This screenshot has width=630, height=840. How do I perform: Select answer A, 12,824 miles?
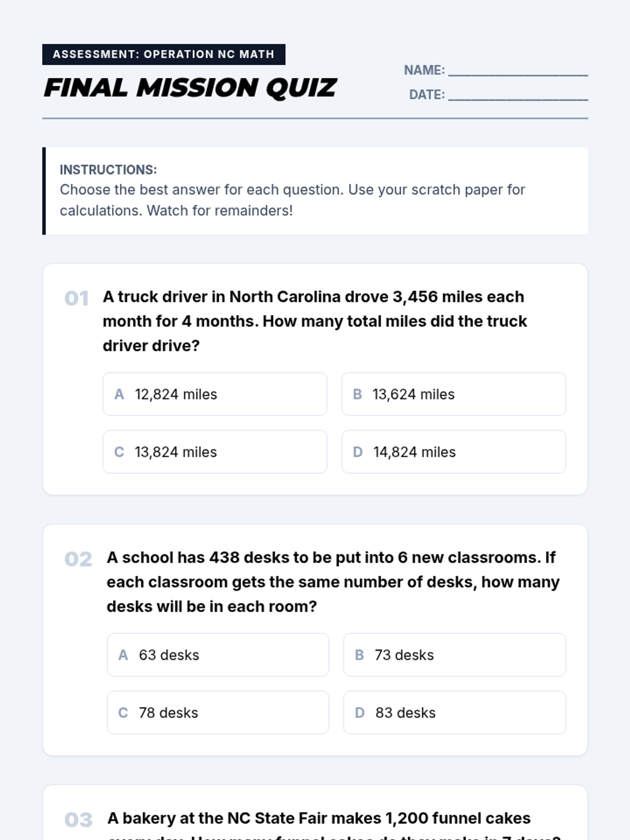[215, 394]
